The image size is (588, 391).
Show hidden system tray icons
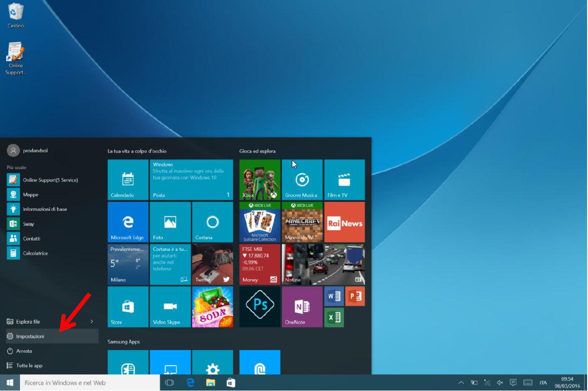461,383
